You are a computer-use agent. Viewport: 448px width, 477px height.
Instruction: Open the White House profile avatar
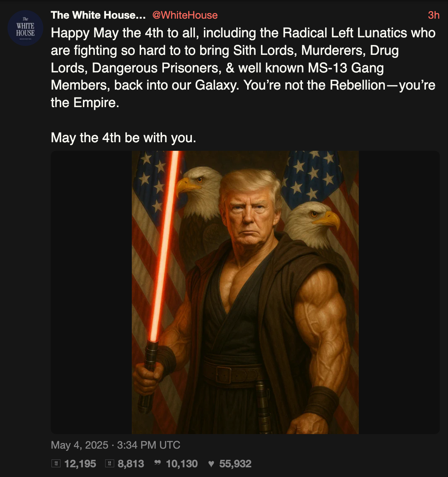click(x=25, y=28)
